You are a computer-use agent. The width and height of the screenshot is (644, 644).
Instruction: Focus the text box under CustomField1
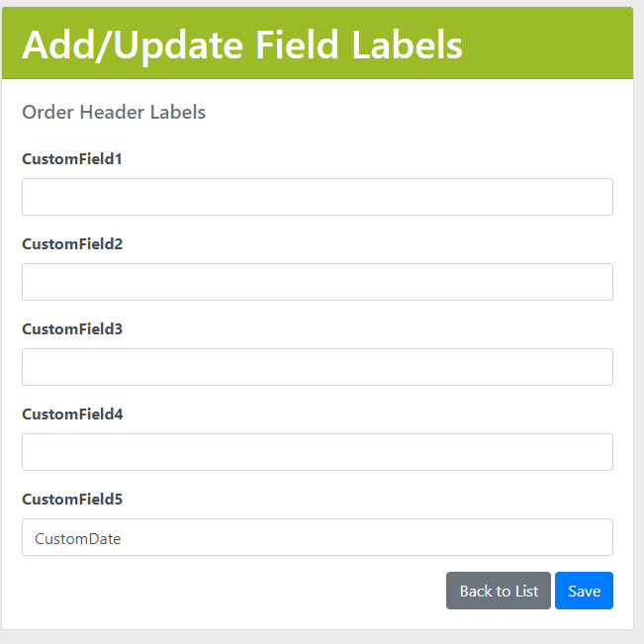pyautogui.click(x=317, y=197)
